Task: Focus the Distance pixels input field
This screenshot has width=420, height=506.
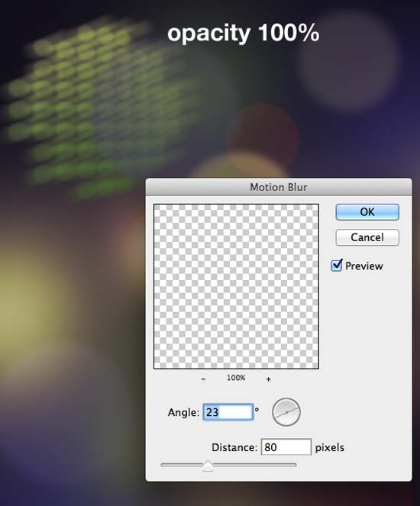Action: pyautogui.click(x=286, y=447)
